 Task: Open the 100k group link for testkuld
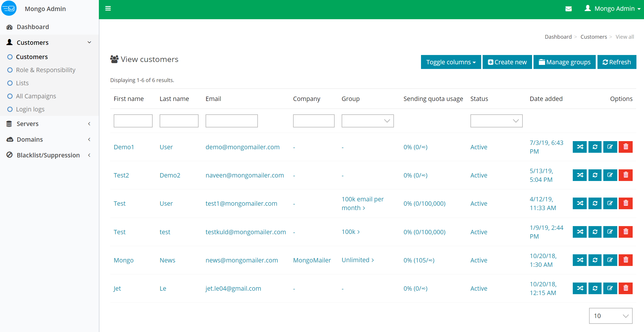[x=351, y=232]
